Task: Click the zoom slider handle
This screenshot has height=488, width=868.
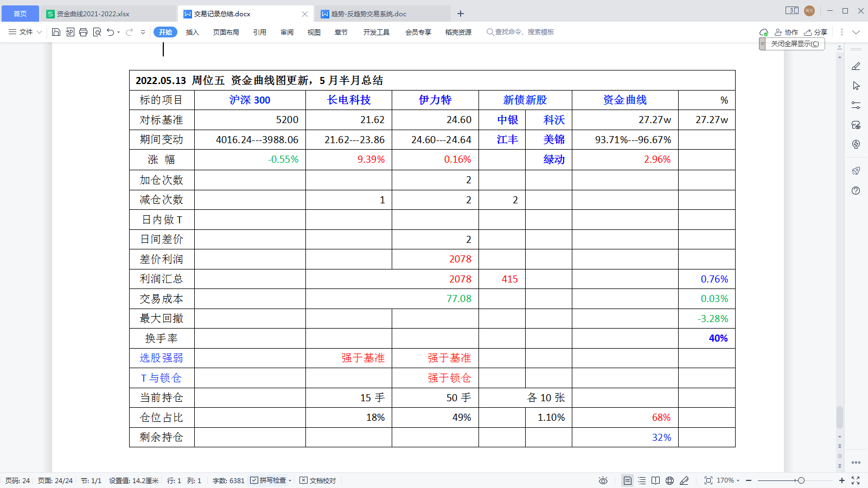Action: [x=801, y=480]
